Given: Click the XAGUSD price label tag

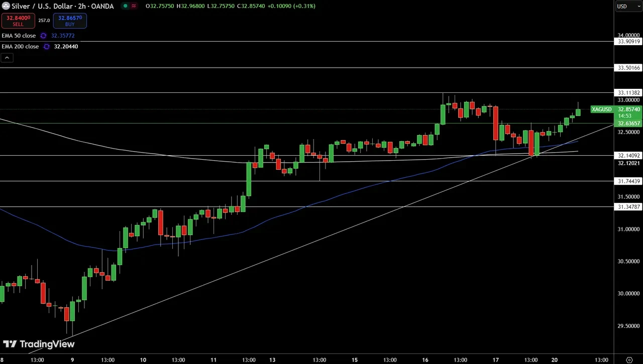Looking at the screenshot, I should point(601,109).
